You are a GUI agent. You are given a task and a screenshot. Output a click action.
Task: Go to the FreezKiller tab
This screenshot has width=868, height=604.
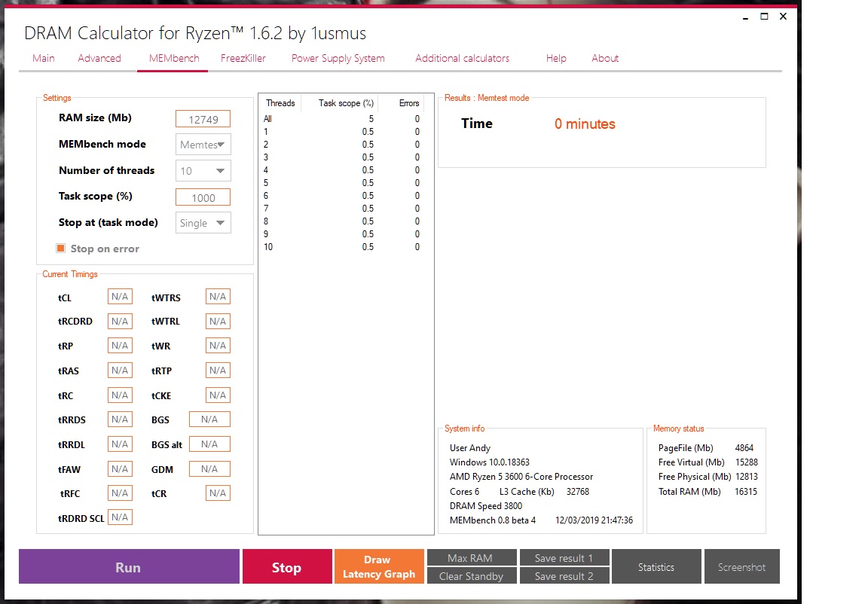[243, 58]
